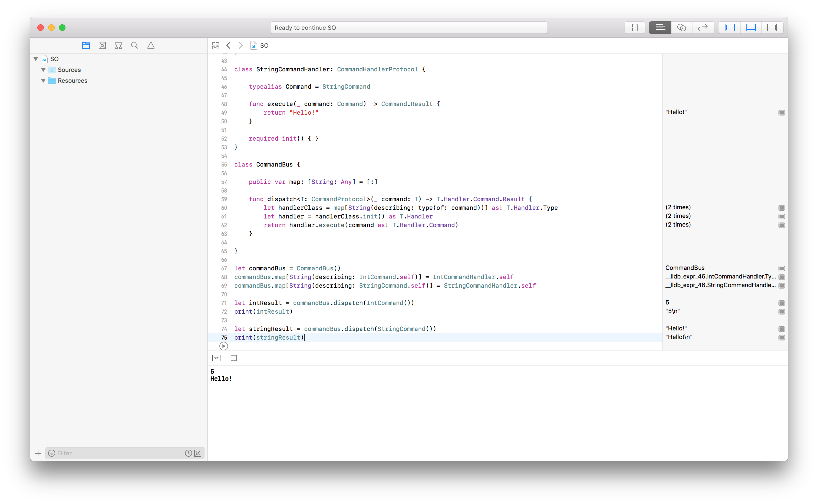Toggle the bottom debug area panel

click(x=751, y=28)
